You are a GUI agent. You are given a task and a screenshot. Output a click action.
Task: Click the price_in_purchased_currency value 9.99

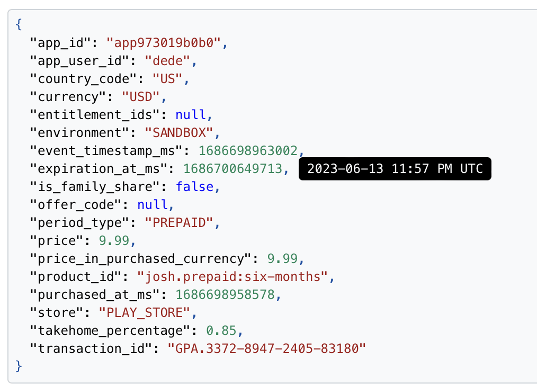[x=283, y=259]
